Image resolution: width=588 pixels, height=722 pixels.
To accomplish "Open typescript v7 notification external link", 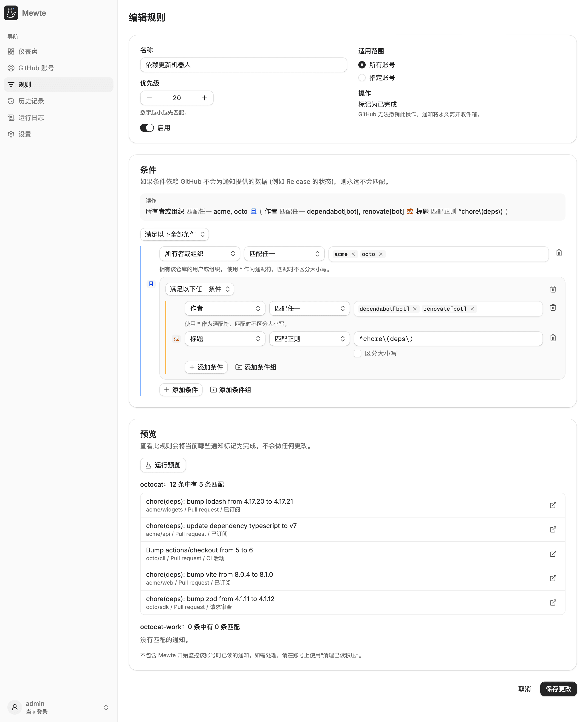I will 553,529.
